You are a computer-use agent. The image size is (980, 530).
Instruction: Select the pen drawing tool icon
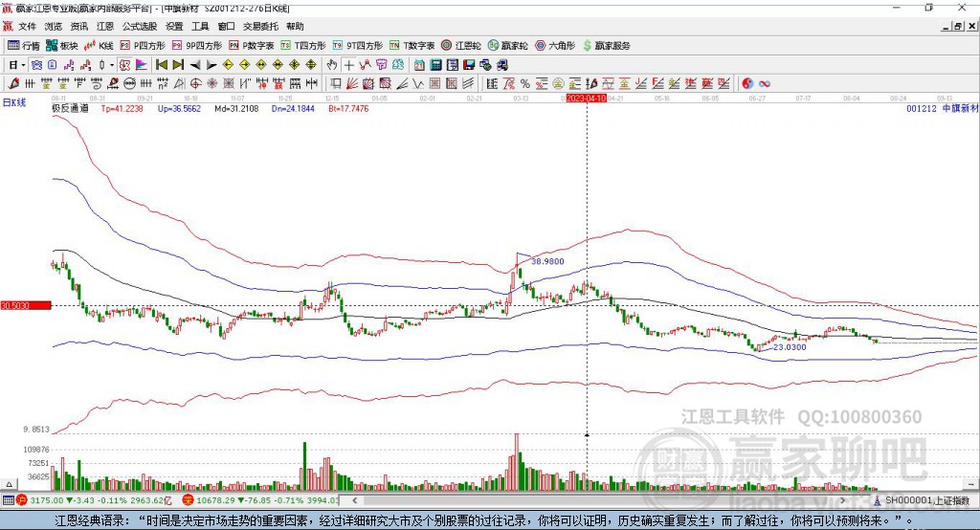pyautogui.click(x=13, y=83)
